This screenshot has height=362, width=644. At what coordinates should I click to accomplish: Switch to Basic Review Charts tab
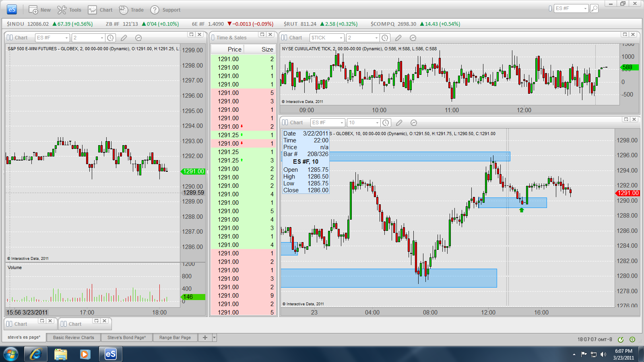(74, 337)
